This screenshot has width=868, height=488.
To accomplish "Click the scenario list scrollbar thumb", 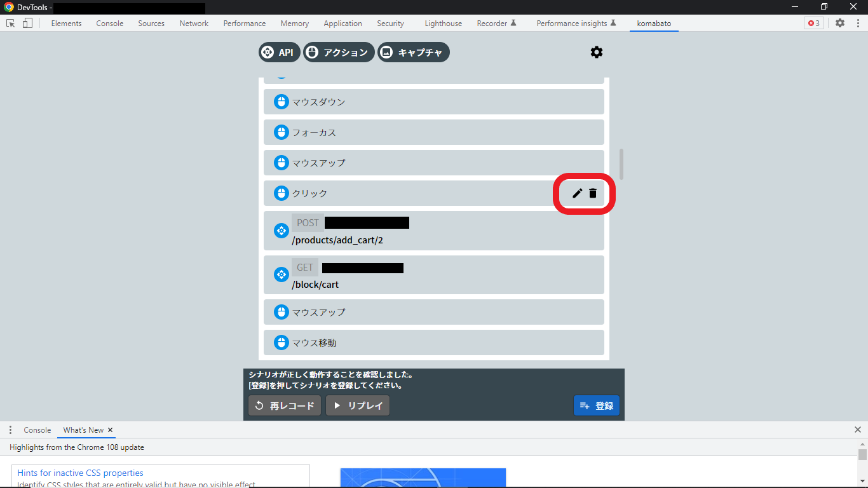I will pyautogui.click(x=621, y=164).
